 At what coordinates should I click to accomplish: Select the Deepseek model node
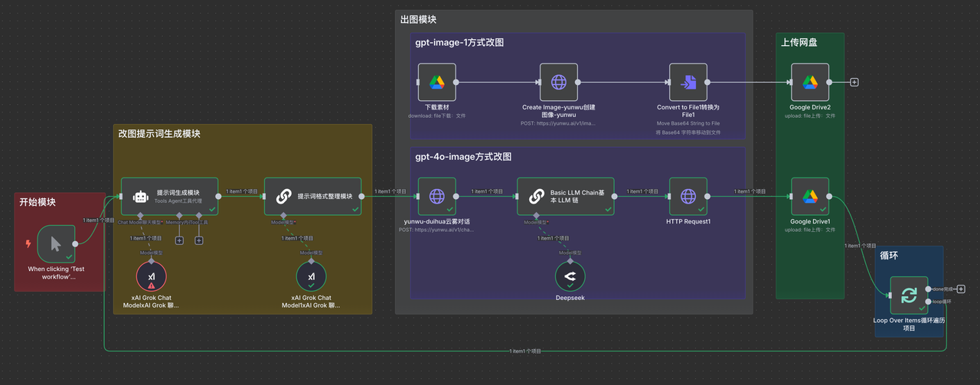570,276
